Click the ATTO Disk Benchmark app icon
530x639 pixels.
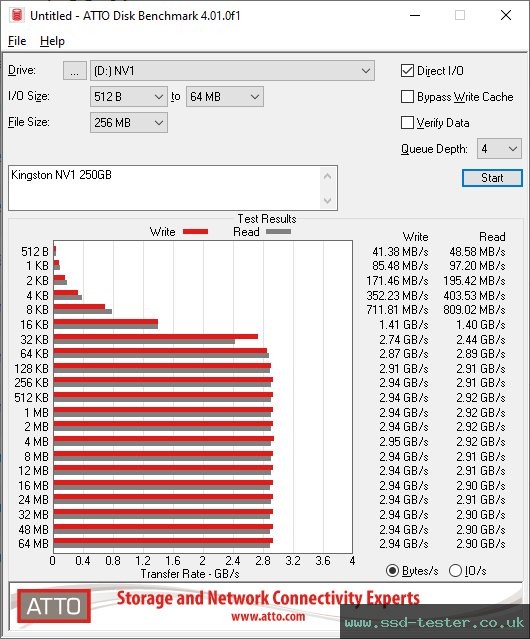point(17,15)
